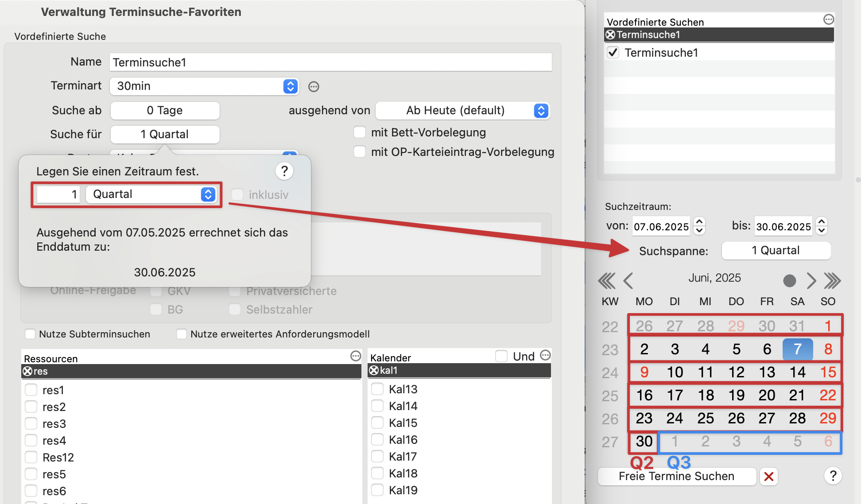Check resource res6

(31, 491)
